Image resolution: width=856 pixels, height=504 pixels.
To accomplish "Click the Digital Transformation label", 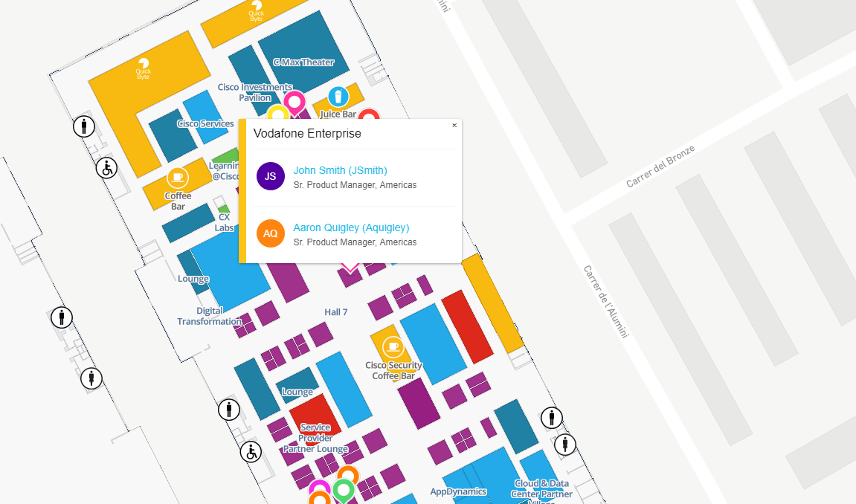I will (210, 316).
